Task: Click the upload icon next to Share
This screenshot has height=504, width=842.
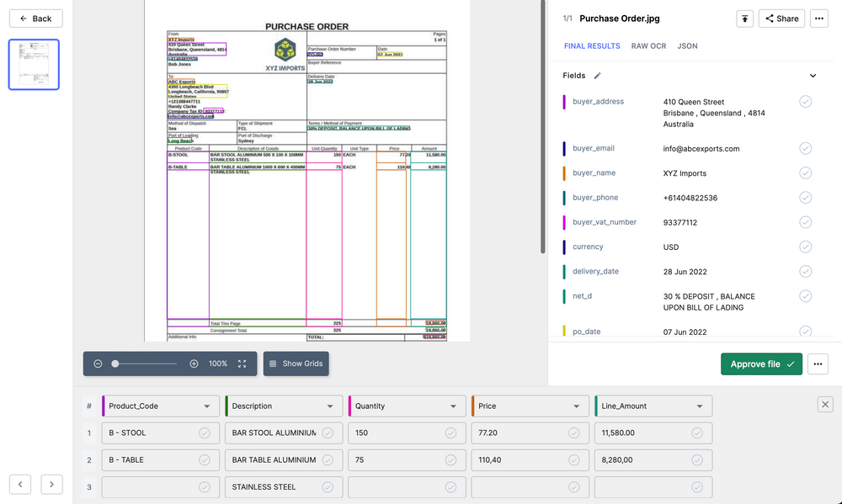Action: [x=744, y=18]
